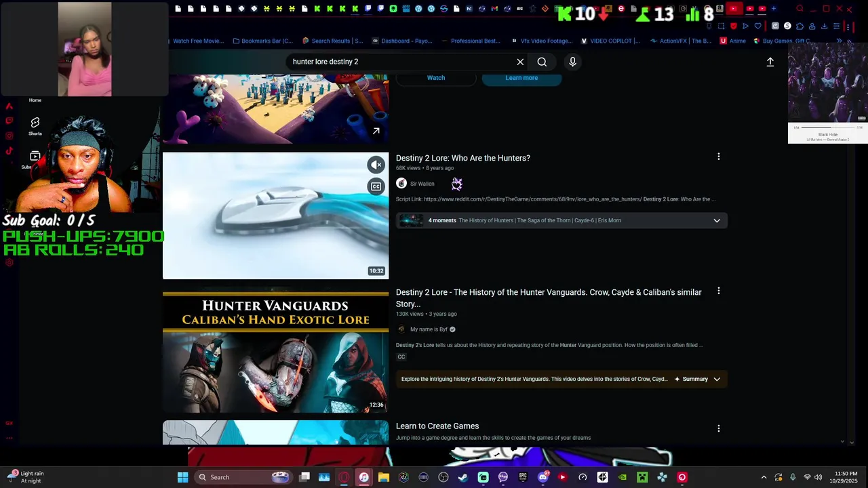Show more bookmarks with the overflow arrows
This screenshot has width=868, height=488.
(839, 41)
